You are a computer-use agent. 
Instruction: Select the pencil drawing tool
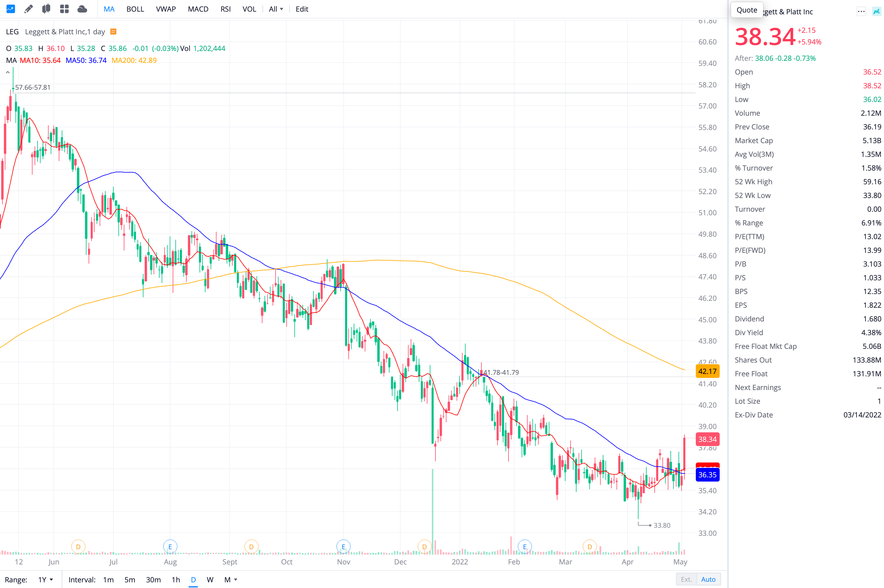coord(29,9)
